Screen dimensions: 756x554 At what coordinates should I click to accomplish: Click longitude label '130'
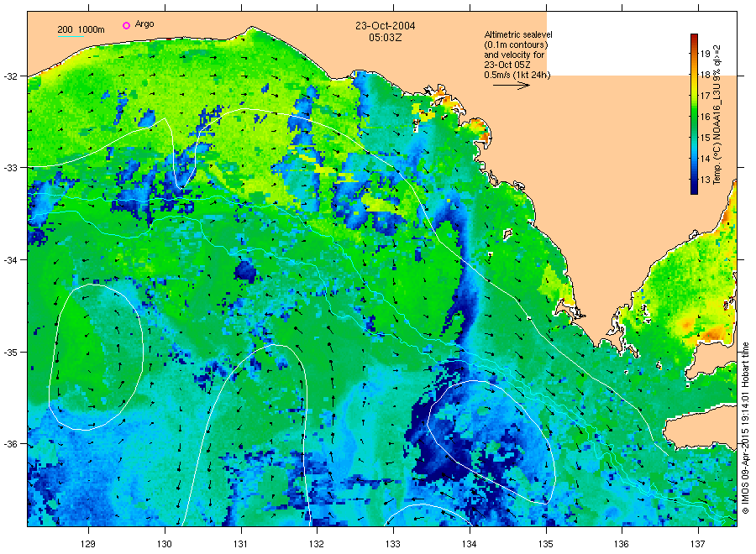click(165, 544)
